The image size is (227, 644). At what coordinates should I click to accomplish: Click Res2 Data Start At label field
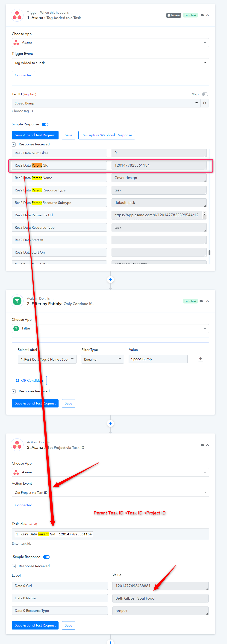[59, 240]
